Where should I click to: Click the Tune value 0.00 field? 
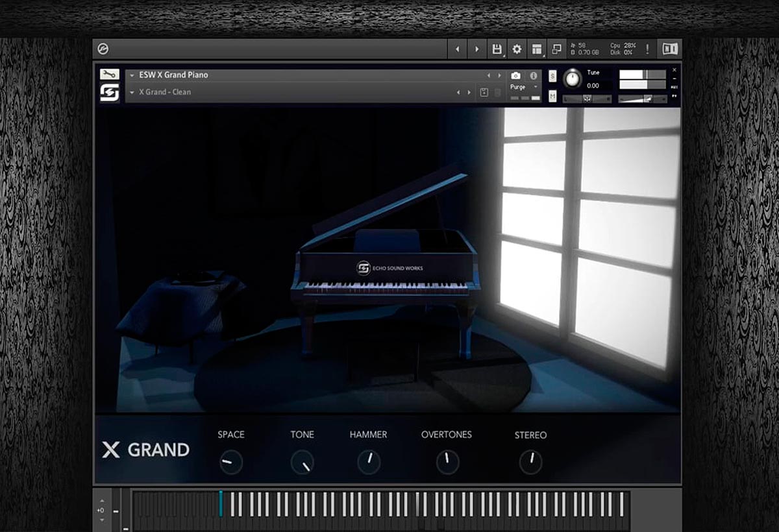click(x=593, y=86)
